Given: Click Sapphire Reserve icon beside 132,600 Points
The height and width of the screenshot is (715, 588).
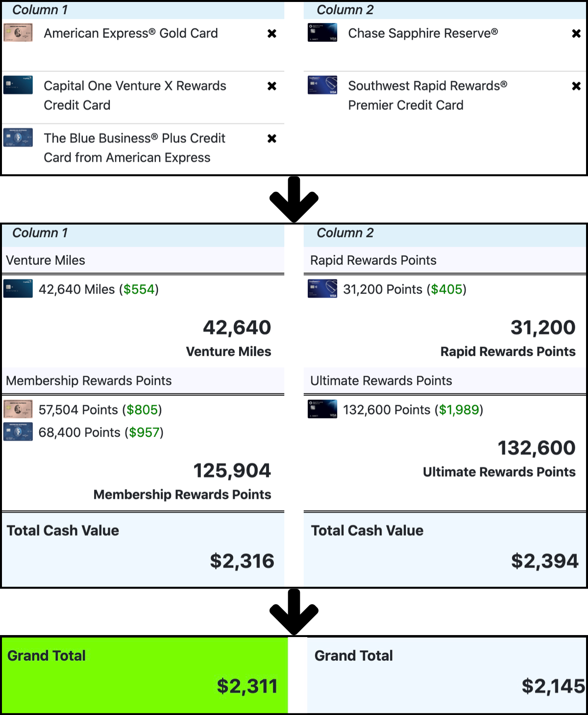Looking at the screenshot, I should coord(322,409).
